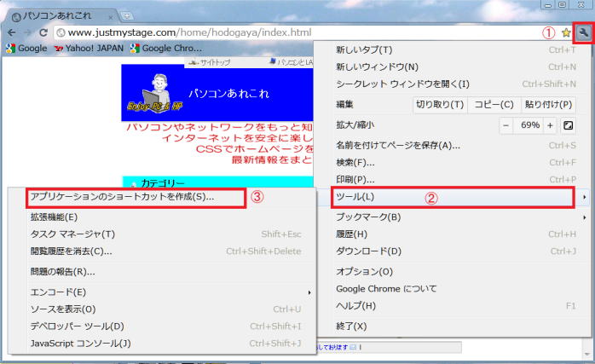Expand the ブックマーク(B) submenu
This screenshot has width=595, height=364.
pyautogui.click(x=452, y=217)
